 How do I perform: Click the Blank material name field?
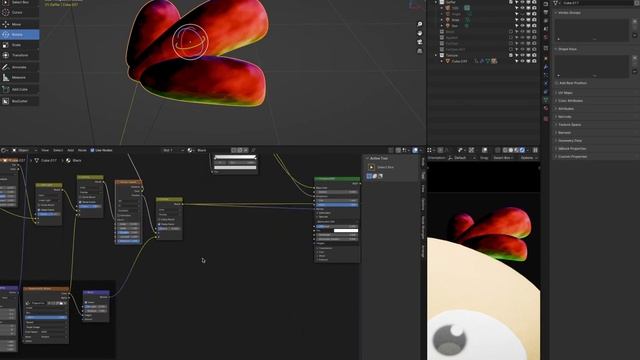[211, 150]
